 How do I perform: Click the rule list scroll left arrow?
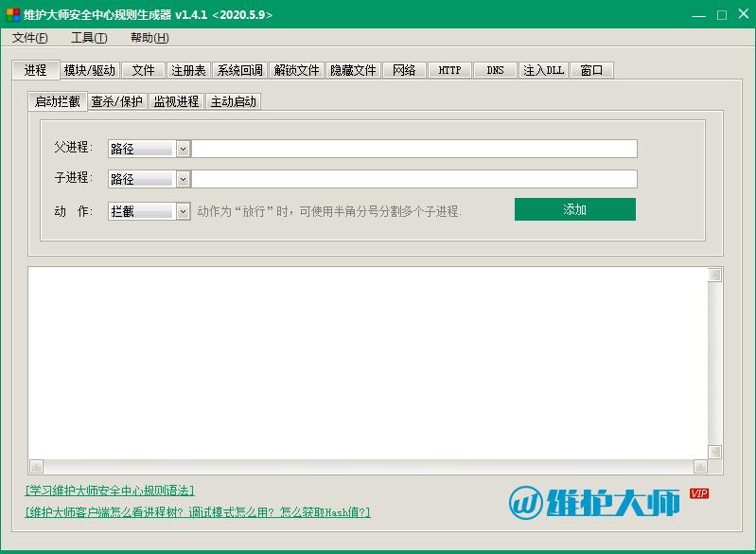point(36,466)
